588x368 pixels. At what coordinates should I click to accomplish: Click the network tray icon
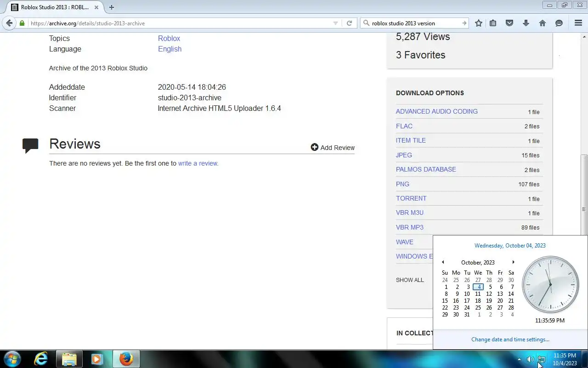(x=541, y=360)
